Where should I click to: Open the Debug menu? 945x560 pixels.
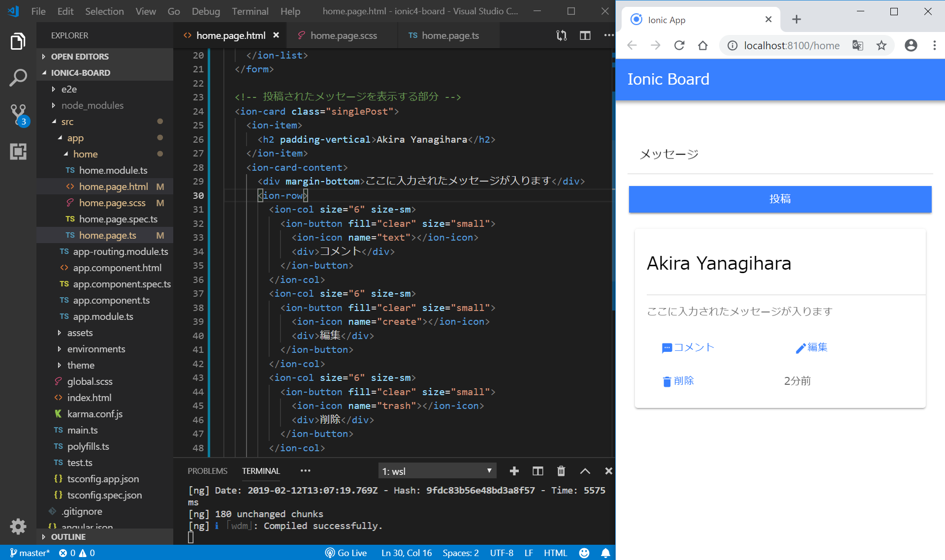[x=205, y=11]
